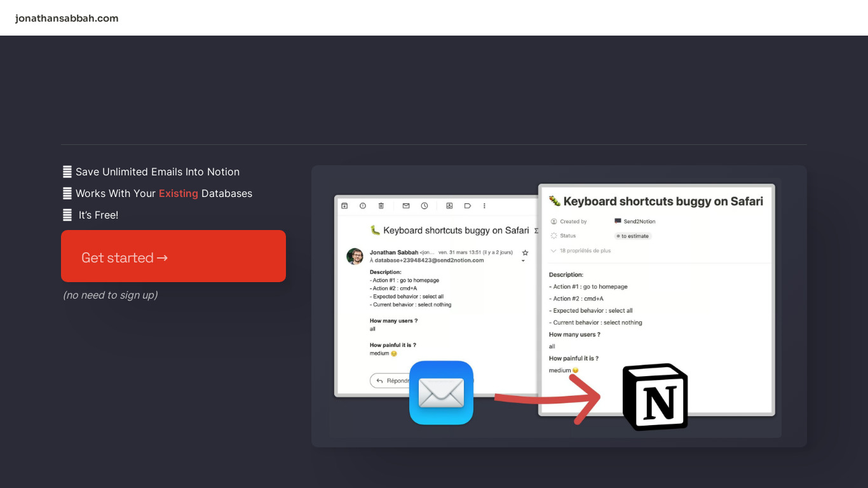Click '- Expected behavior : select all' in the email
Image resolution: width=868 pixels, height=488 pixels.
click(407, 297)
